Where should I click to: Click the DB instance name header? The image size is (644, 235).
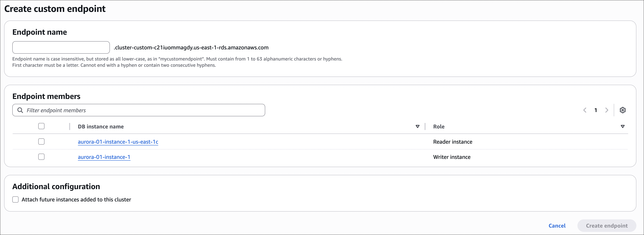101,126
